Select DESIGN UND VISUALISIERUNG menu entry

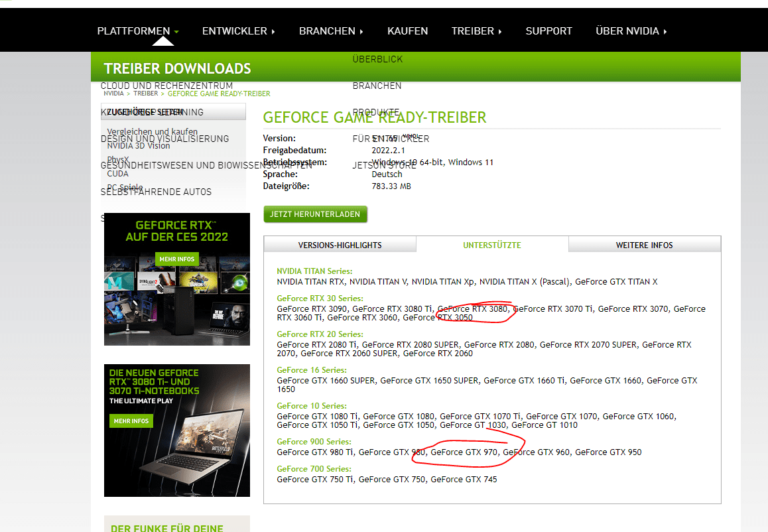(x=164, y=139)
